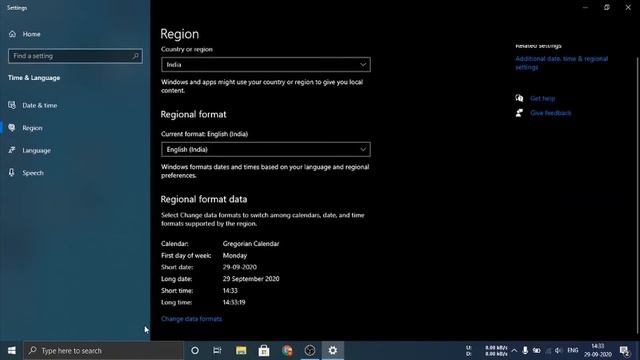Click the First day of week Monday value

(235, 256)
